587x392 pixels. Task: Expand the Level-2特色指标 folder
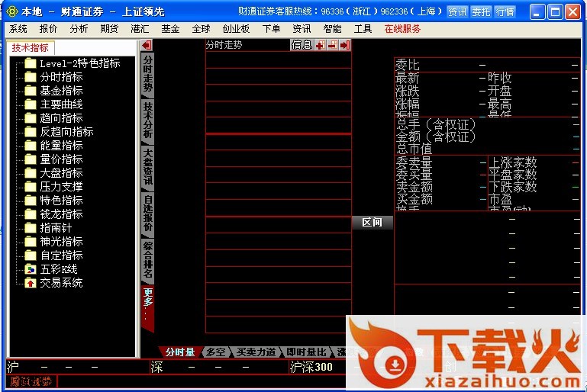(x=31, y=63)
